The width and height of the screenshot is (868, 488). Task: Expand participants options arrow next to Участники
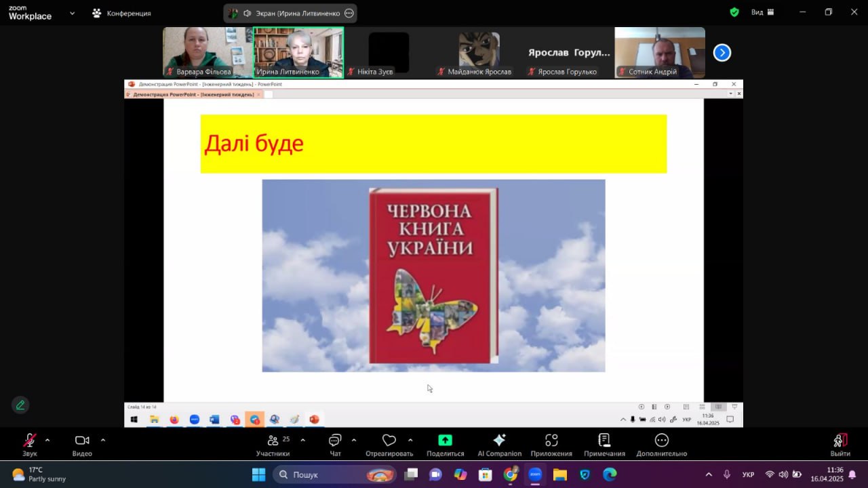pos(302,441)
